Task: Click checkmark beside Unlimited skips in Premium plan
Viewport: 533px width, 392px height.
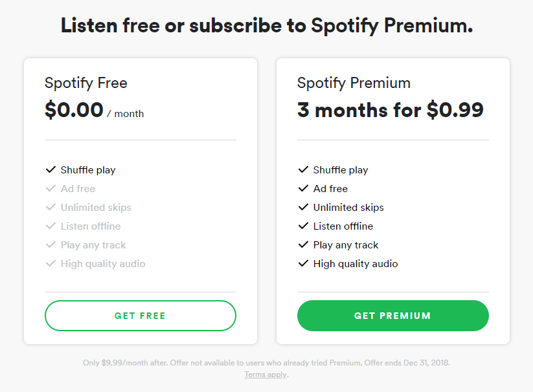Action: pyautogui.click(x=303, y=207)
